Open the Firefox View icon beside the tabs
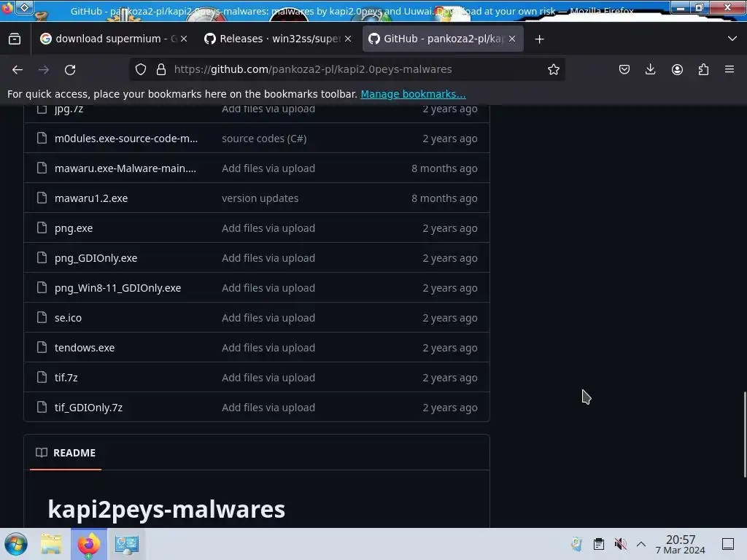This screenshot has height=560, width=747. coord(15,39)
